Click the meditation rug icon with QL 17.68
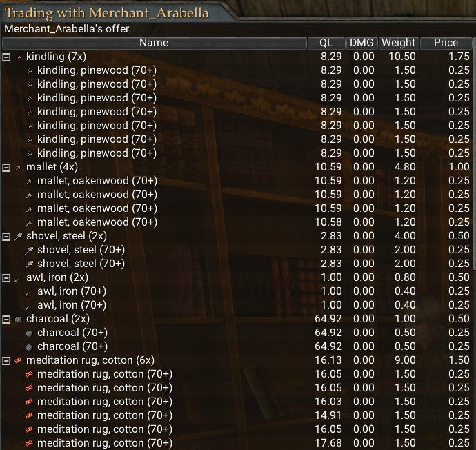 coord(29,443)
